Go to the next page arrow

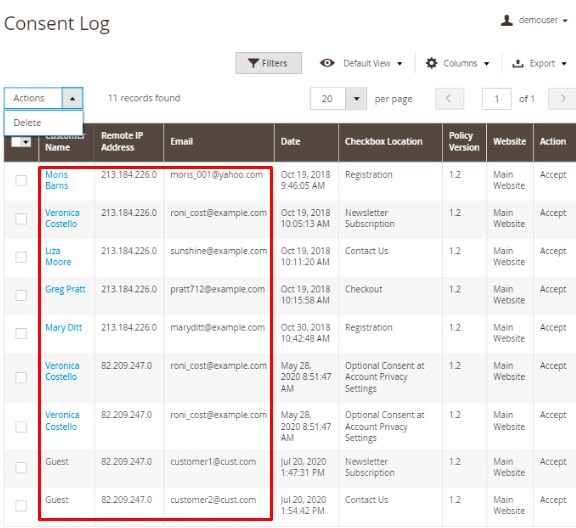562,98
